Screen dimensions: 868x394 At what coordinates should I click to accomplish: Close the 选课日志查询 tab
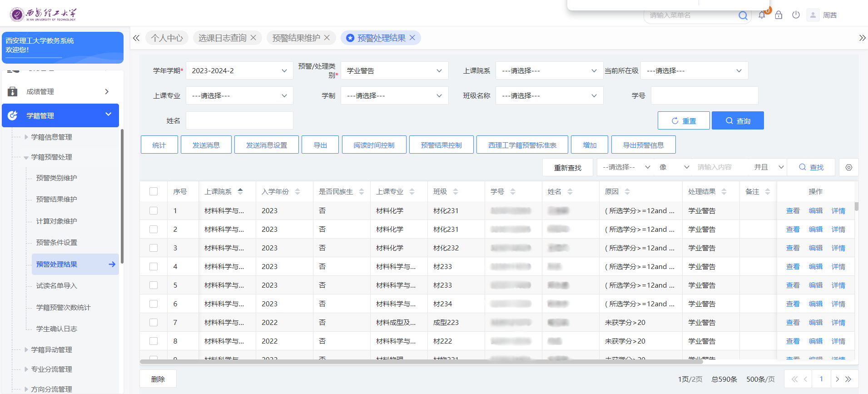pyautogui.click(x=253, y=38)
